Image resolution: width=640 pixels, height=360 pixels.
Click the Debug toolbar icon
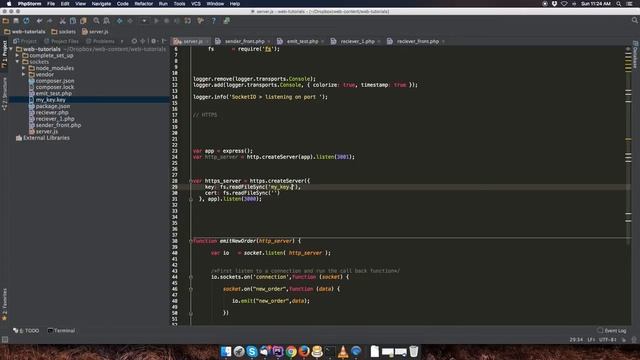(x=167, y=21)
